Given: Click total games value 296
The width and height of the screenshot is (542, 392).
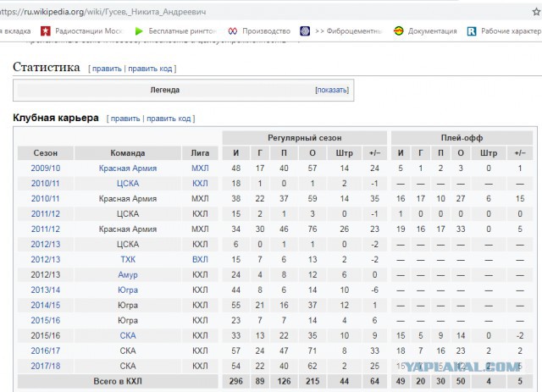Looking at the screenshot, I should [x=236, y=381].
